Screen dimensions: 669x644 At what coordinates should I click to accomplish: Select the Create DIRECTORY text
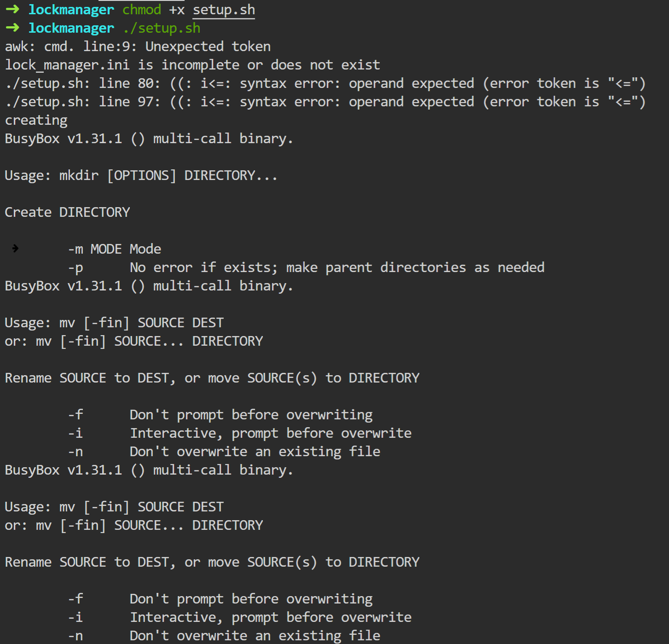pos(67,212)
